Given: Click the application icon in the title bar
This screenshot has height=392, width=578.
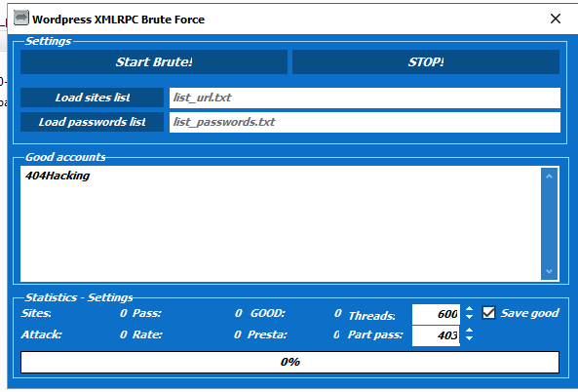Looking at the screenshot, I should tap(21, 19).
